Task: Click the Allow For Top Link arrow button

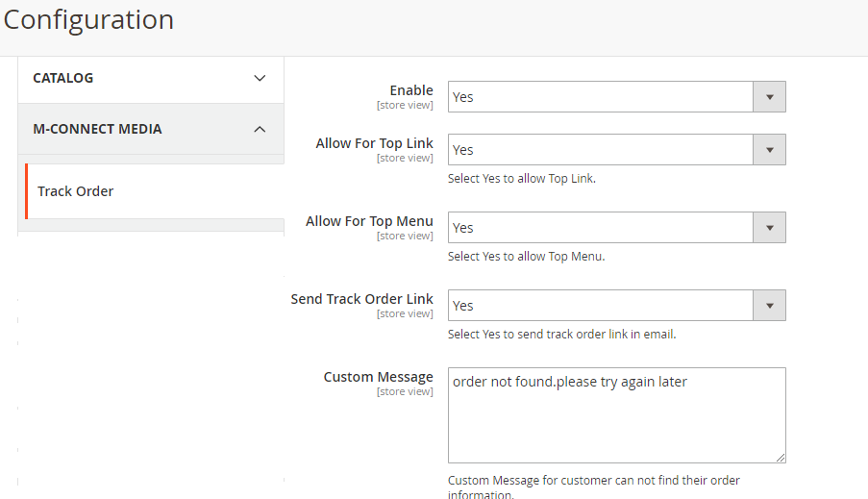Action: [x=769, y=150]
